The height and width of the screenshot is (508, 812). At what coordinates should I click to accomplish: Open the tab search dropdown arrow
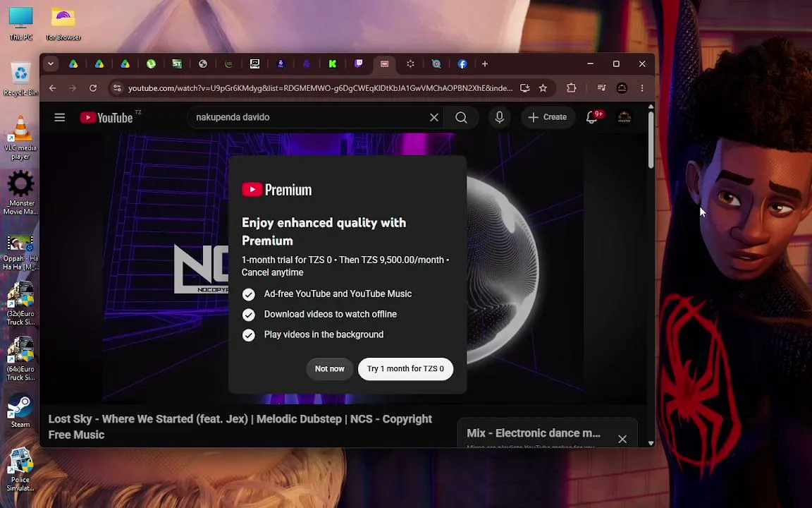tap(50, 64)
